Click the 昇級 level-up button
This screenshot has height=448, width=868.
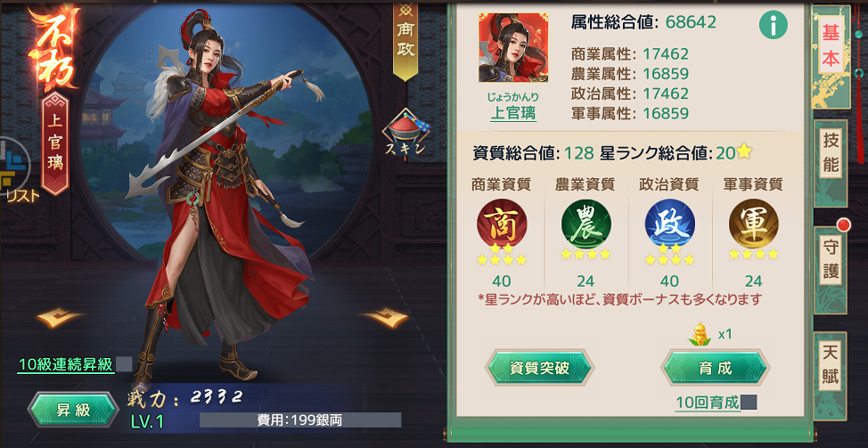(73, 410)
